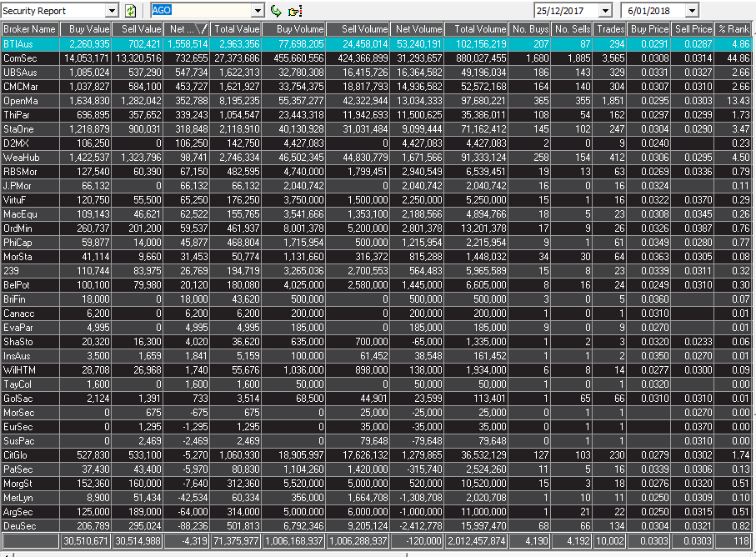The width and height of the screenshot is (756, 557).
Task: Sort by Total Value column header
Action: 235,29
